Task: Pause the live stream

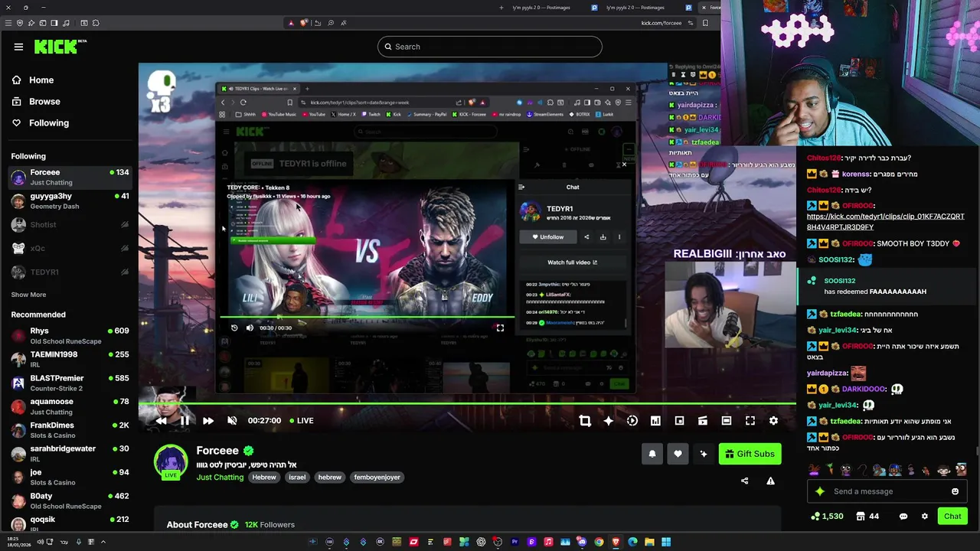Action: coord(185,420)
